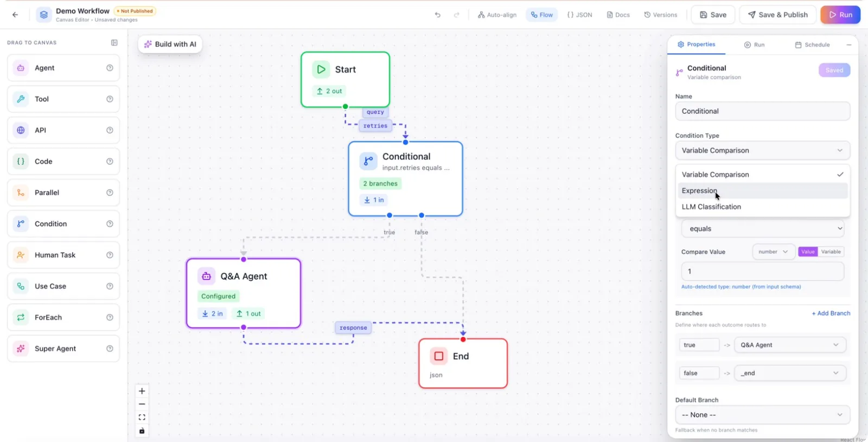Screen dimensions: 868x442
Task: Click the Name input field
Action: click(x=762, y=111)
